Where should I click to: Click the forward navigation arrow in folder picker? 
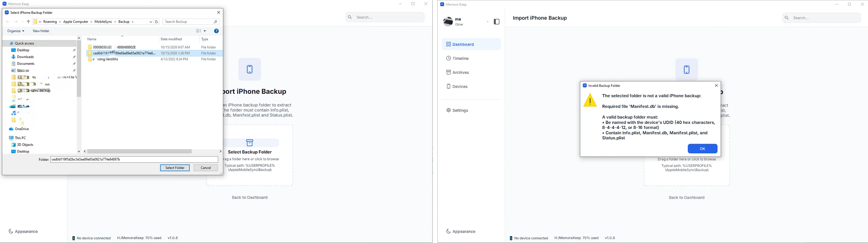(16, 22)
